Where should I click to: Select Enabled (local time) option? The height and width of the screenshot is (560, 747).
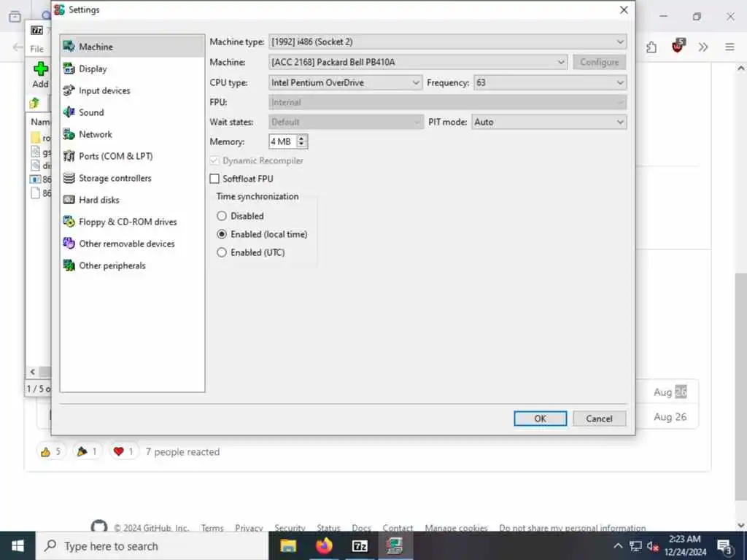(x=222, y=234)
